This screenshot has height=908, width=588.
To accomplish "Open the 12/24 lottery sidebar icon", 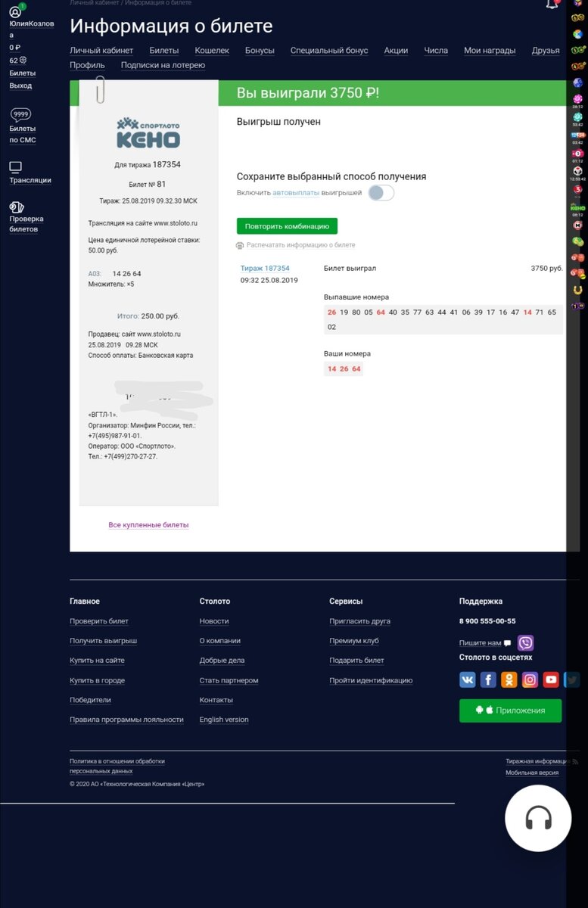I will tap(578, 135).
